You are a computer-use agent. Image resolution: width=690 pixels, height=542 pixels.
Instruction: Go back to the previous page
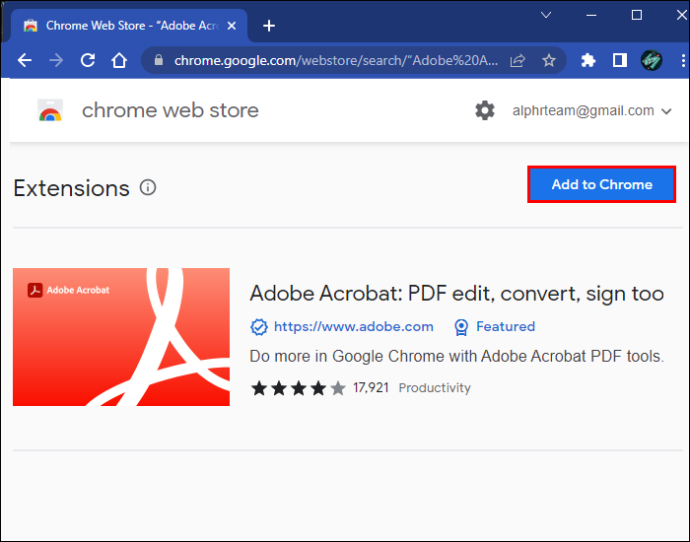pyautogui.click(x=25, y=60)
